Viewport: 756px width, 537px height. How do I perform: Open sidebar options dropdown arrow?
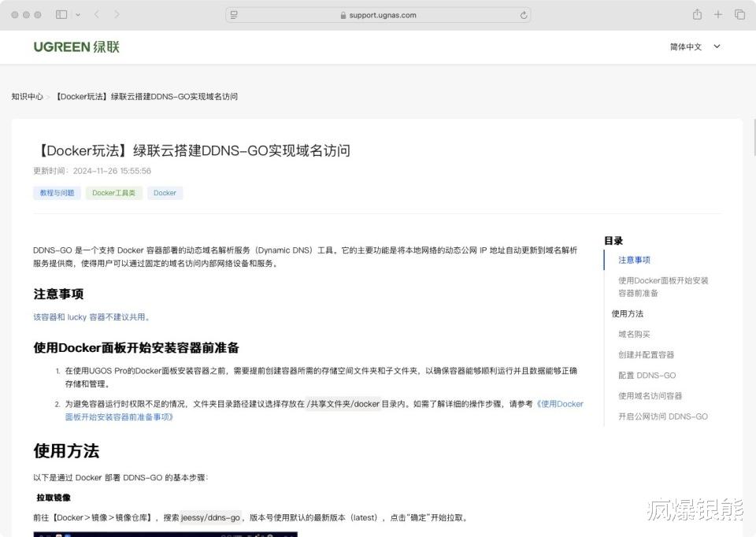78,15
